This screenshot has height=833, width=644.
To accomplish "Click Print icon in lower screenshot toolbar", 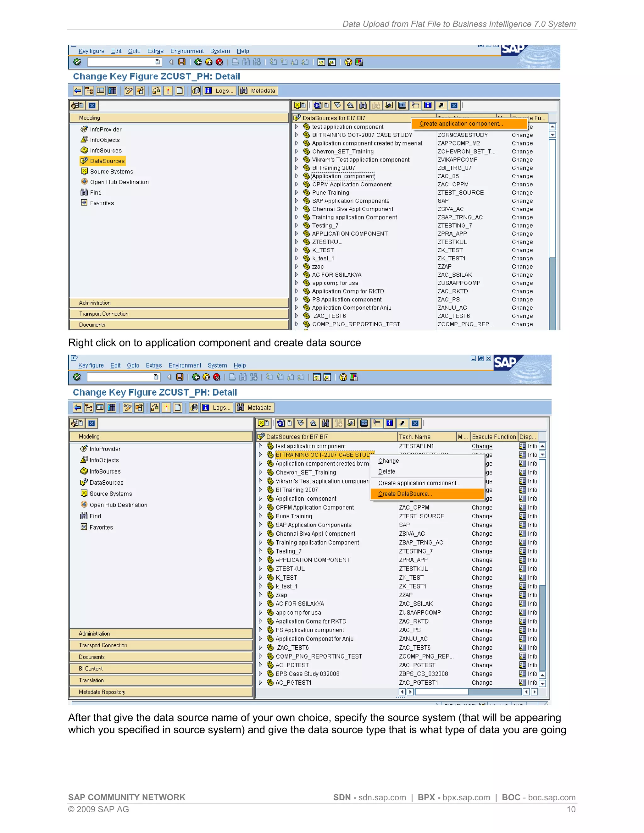I will coord(232,377).
